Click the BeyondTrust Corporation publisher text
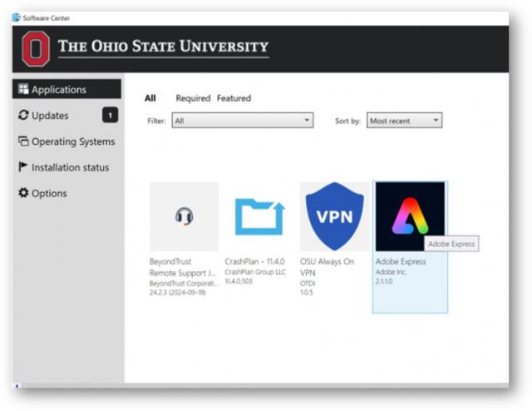The image size is (532, 411). click(x=184, y=283)
